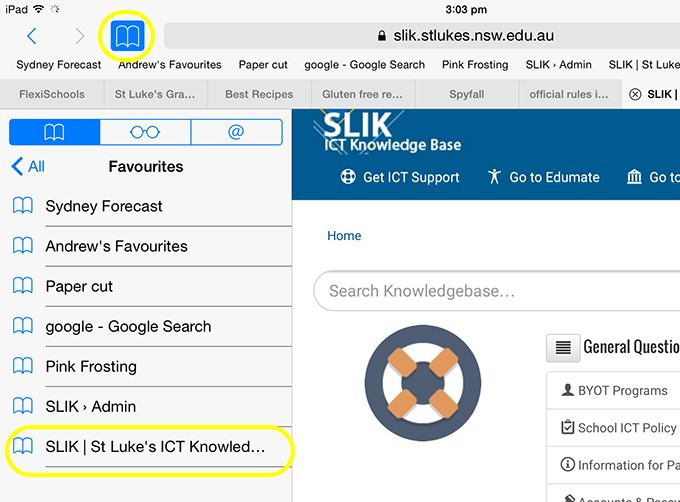The image size is (680, 502).
Task: Tap the address bar URL field
Action: point(460,36)
